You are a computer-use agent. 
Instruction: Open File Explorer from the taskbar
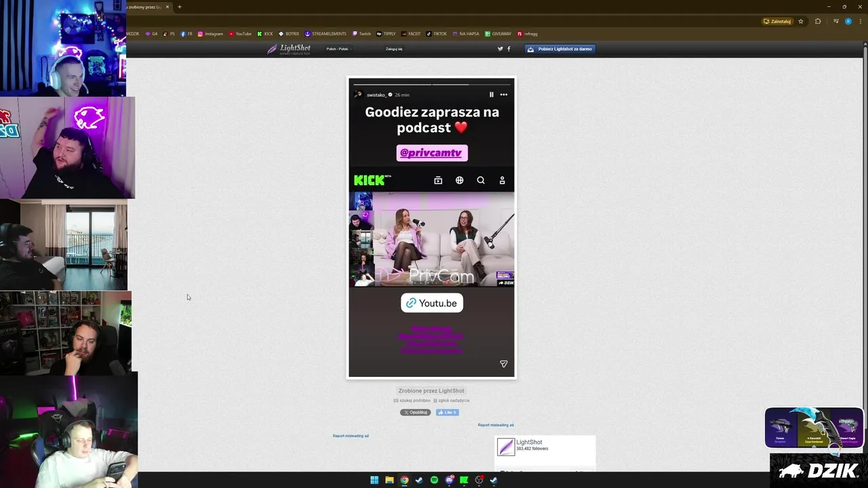[x=389, y=481]
